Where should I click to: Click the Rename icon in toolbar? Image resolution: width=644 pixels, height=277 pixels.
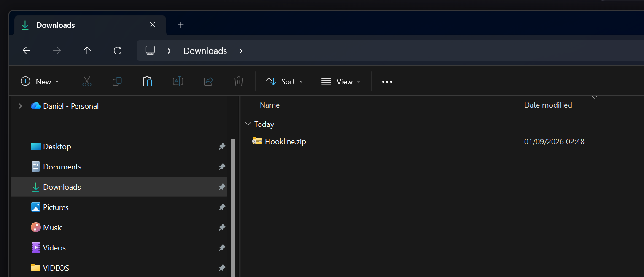tap(178, 81)
